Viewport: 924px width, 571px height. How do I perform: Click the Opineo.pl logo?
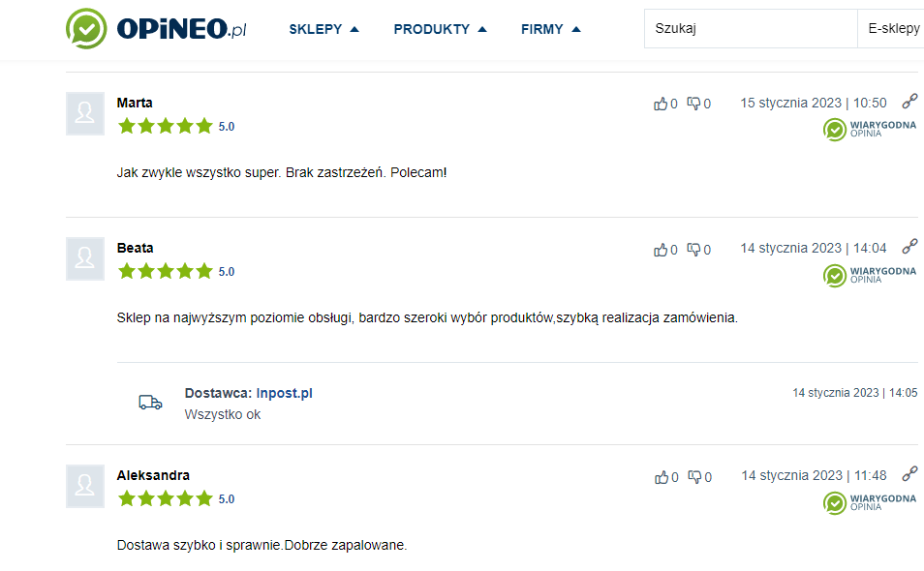coord(156,29)
